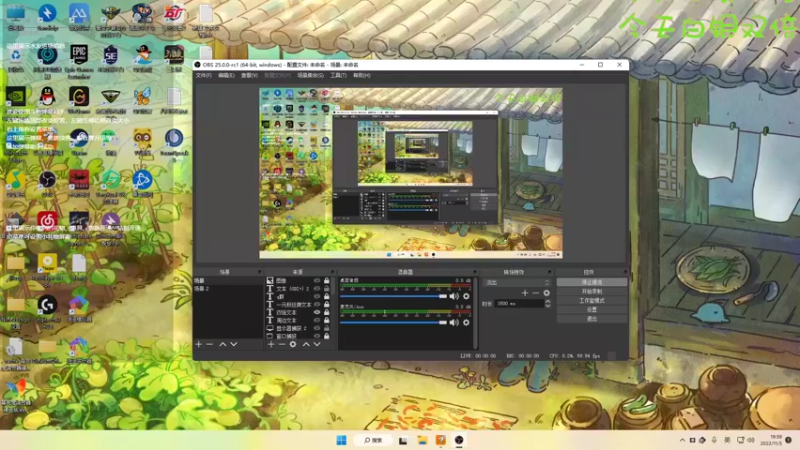The image size is (800, 450).
Task: Remove selected scene with the minus icon
Action: [210, 344]
